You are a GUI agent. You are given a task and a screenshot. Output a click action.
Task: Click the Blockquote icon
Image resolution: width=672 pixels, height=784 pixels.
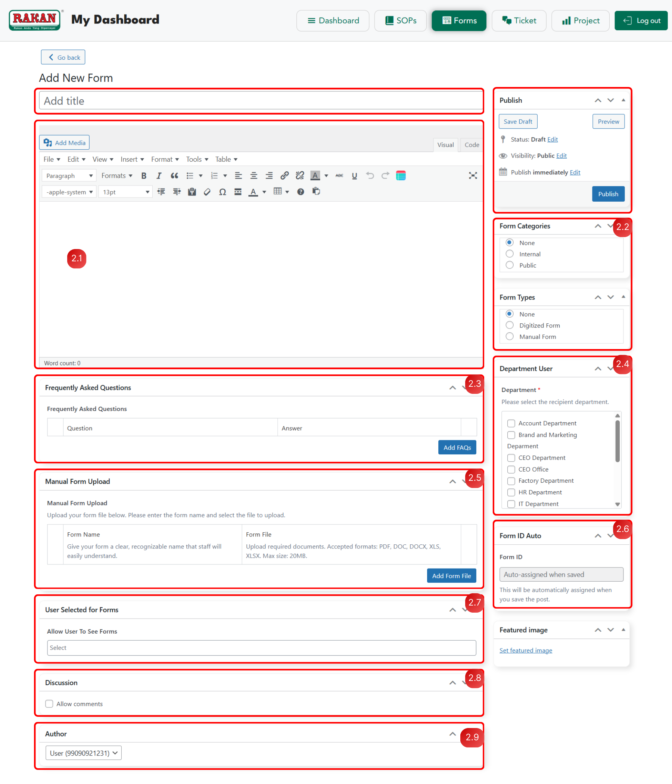(x=174, y=175)
